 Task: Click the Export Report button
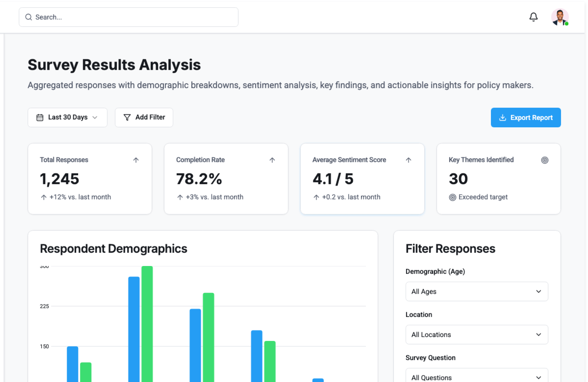[x=526, y=118]
